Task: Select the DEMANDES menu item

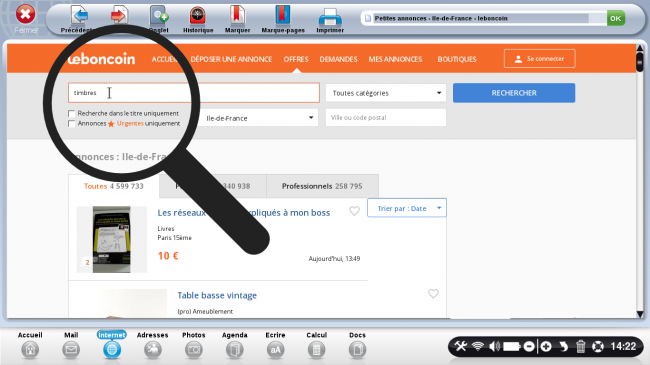Action: coord(338,59)
